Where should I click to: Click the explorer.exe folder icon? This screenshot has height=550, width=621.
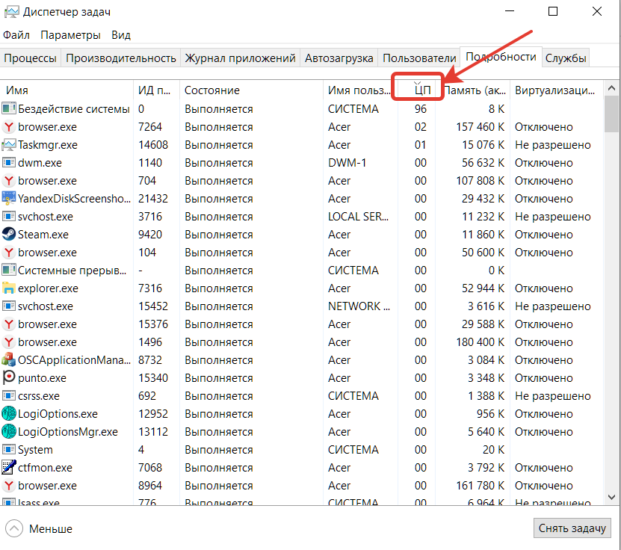click(9, 288)
